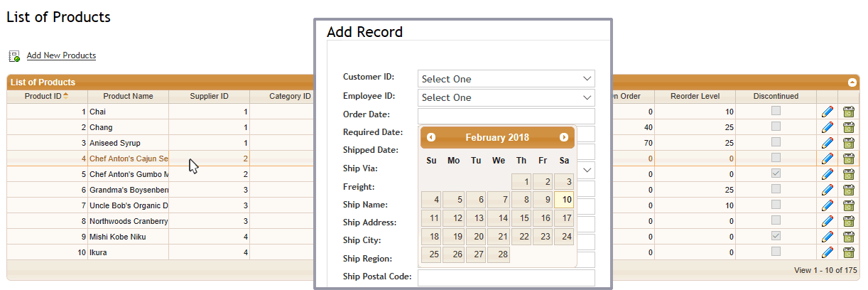Viewport: 868px width, 290px height.
Task: Click the edit pencil icon for Chai row
Action: [x=828, y=112]
